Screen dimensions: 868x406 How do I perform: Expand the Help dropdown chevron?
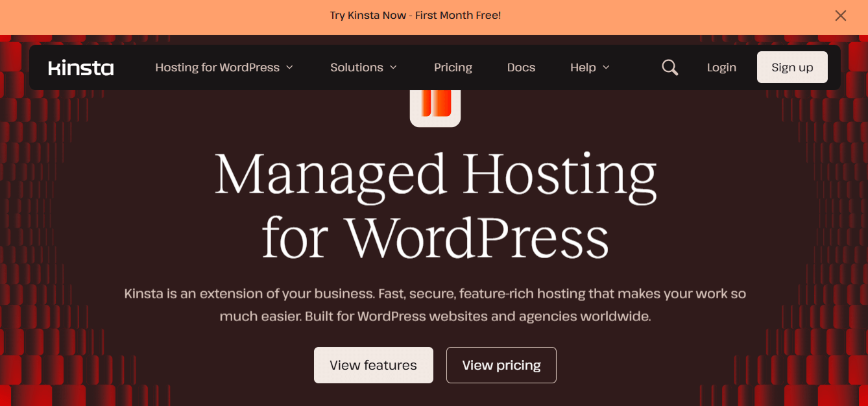tap(606, 67)
